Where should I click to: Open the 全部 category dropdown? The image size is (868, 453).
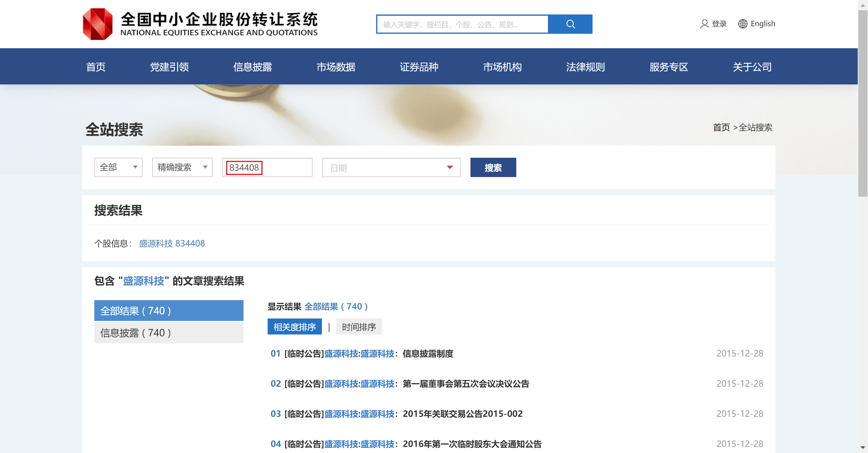(118, 167)
